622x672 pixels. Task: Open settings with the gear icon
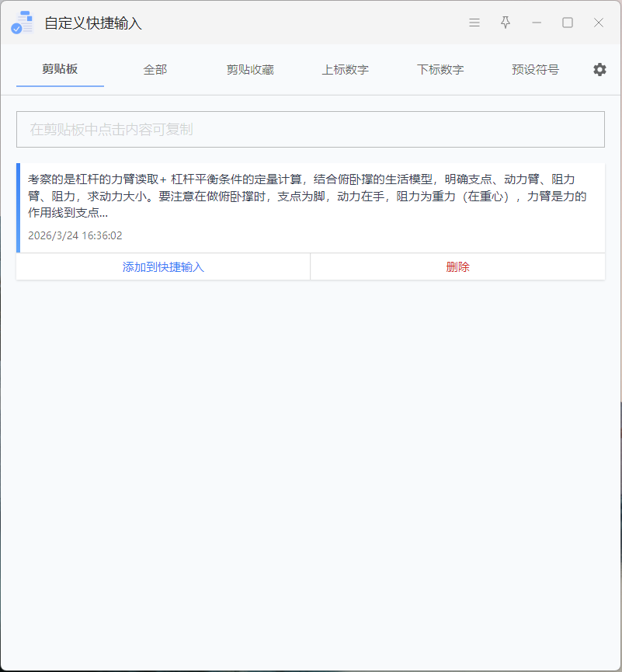[x=599, y=70]
